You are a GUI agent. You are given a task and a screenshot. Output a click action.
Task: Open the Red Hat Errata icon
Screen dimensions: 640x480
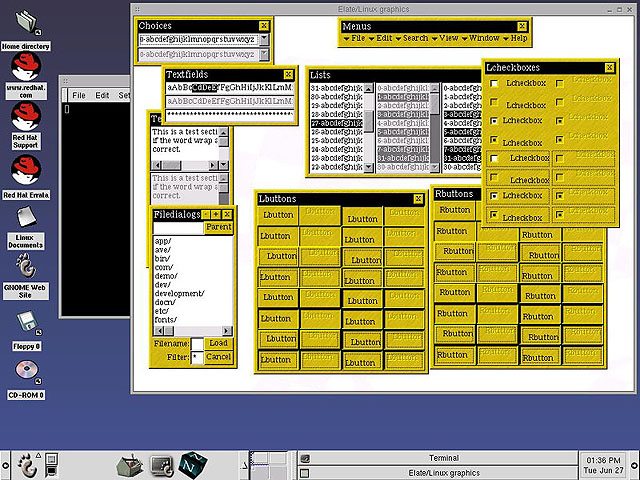coord(26,170)
